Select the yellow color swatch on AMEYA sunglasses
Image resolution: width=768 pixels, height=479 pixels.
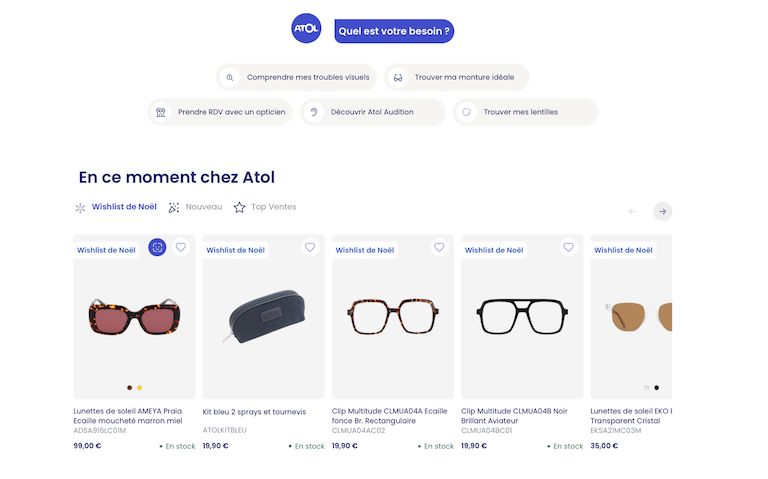[139, 387]
